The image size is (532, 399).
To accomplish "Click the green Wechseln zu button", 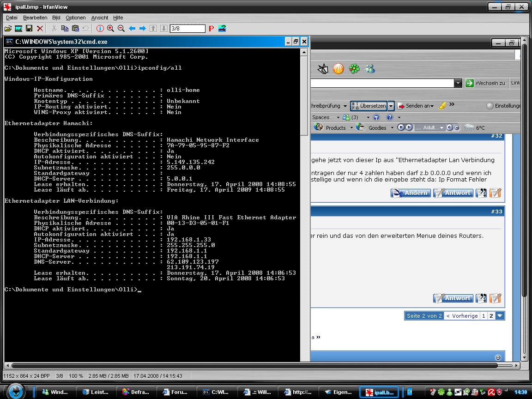I will (485, 83).
